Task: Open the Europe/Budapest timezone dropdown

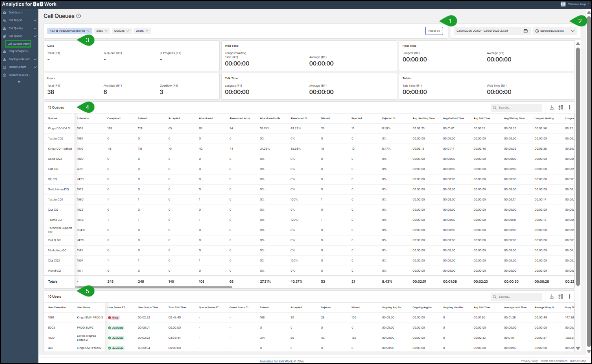Action: 555,31
